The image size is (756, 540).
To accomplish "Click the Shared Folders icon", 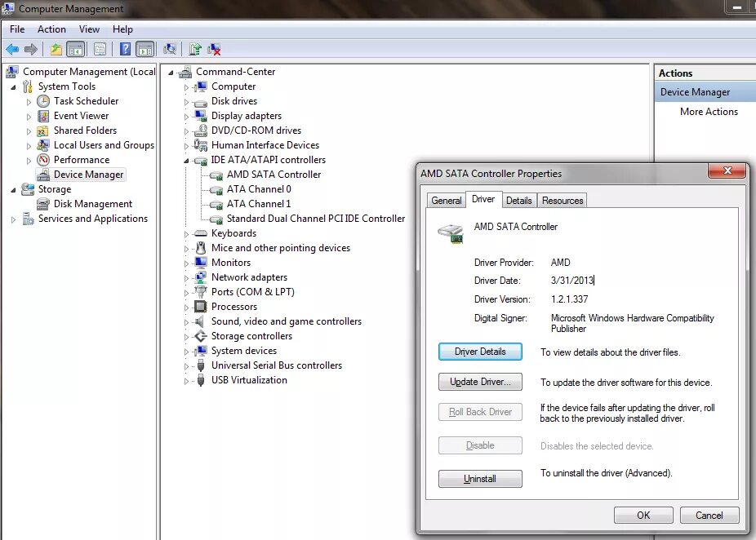I will point(43,131).
